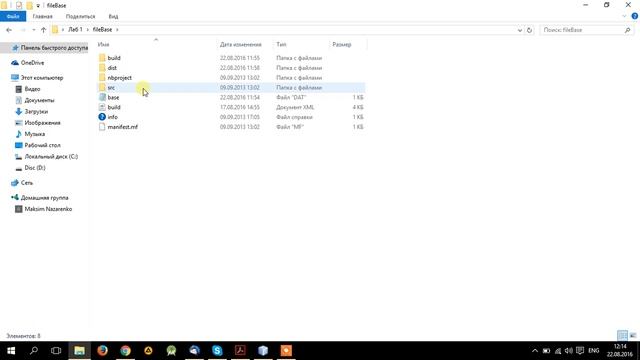Select Этот компьютер in navigation pane
This screenshot has height=360, width=640.
(x=42, y=78)
